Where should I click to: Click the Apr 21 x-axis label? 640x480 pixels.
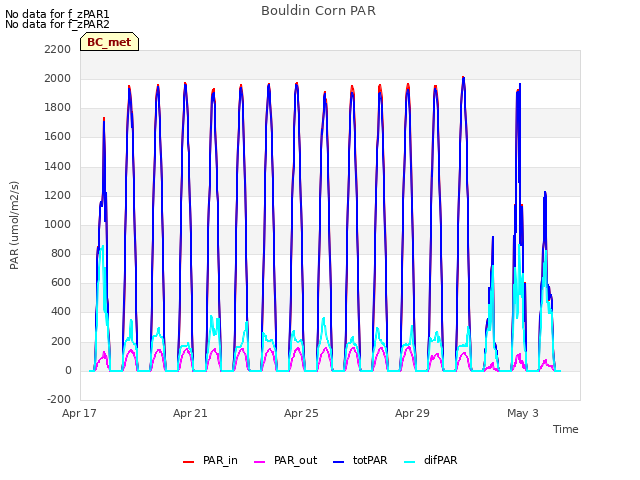pyautogui.click(x=190, y=413)
